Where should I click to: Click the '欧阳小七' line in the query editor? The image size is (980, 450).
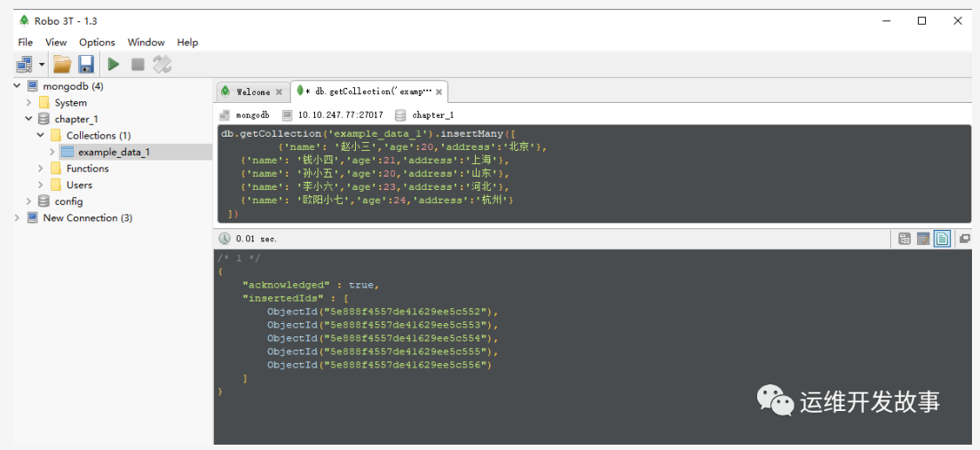pyautogui.click(x=377, y=200)
